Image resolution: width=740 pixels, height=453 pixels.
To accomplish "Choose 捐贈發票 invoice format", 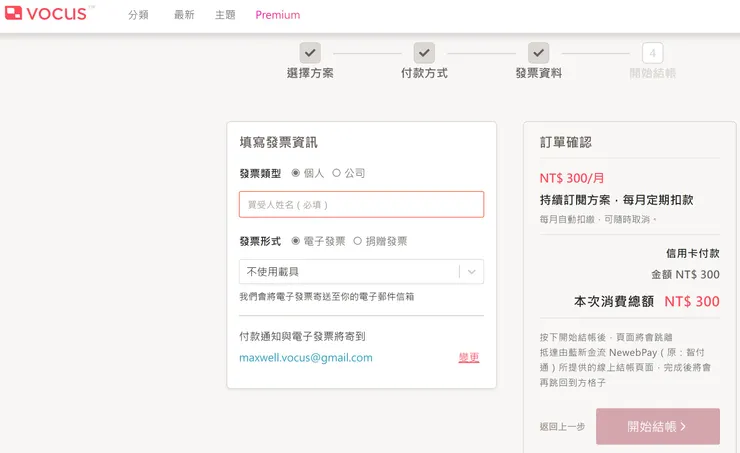I will 357,241.
